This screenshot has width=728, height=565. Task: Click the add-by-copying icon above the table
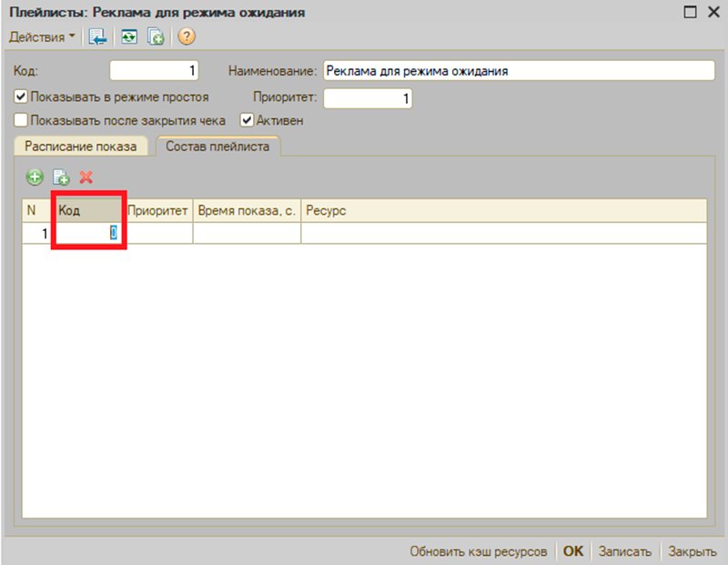pyautogui.click(x=61, y=177)
